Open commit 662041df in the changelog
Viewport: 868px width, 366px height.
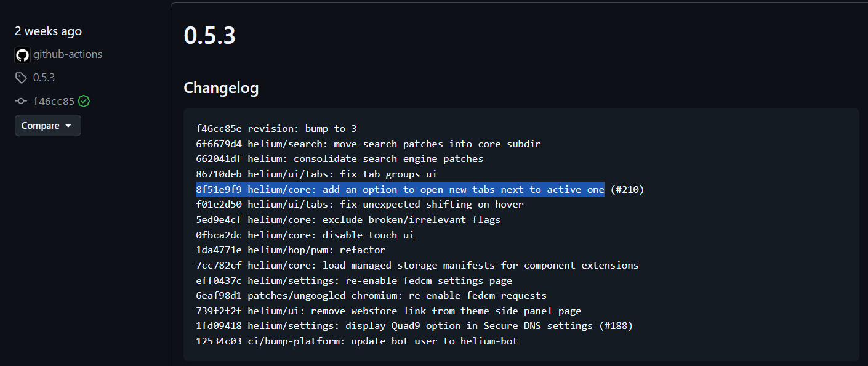click(219, 159)
